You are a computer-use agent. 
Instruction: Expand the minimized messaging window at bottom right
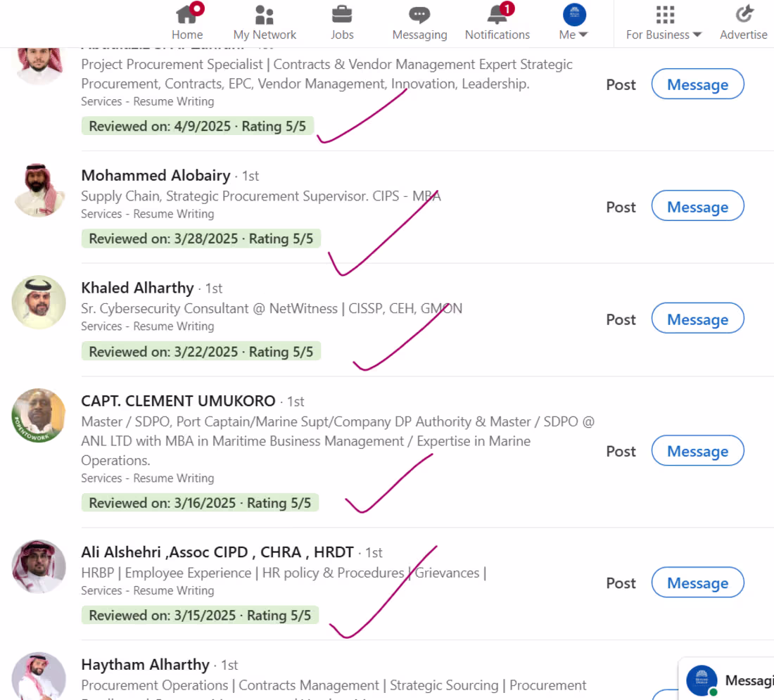pyautogui.click(x=732, y=679)
